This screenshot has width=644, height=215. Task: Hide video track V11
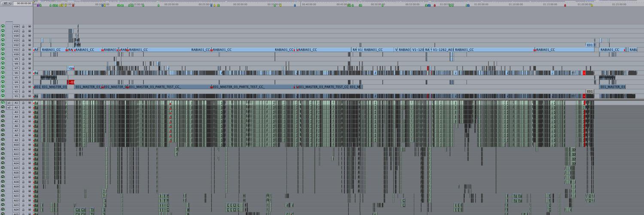pos(3,50)
